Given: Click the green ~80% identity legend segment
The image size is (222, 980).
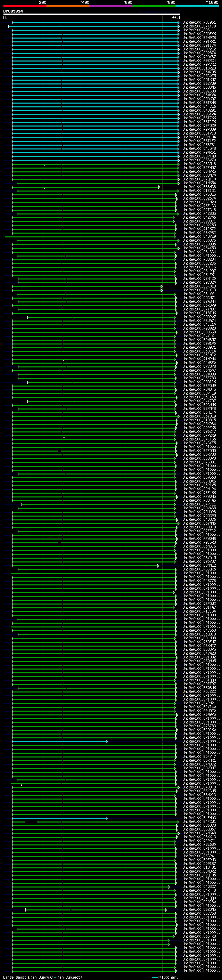Looking at the screenshot, I should [x=154, y=6].
